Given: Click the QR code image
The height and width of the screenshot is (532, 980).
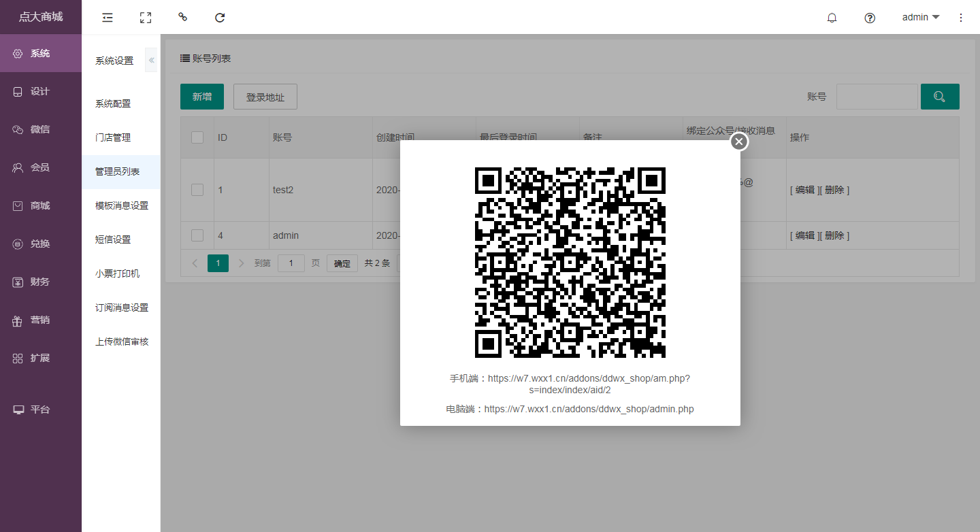Looking at the screenshot, I should (570, 263).
